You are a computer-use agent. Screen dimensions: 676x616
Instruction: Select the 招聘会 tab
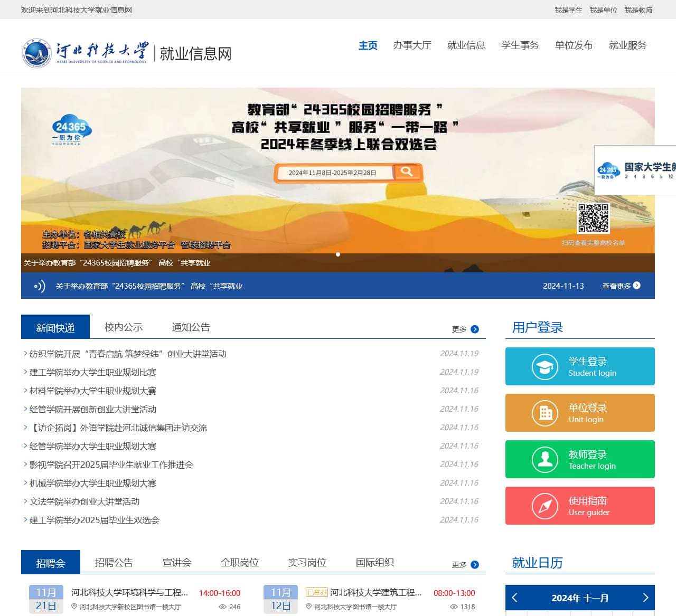[x=51, y=563]
